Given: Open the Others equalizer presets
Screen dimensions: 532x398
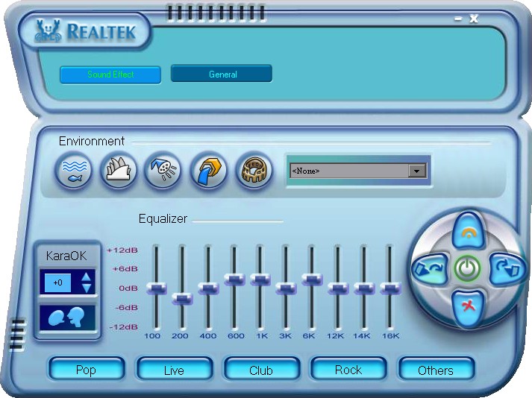Looking at the screenshot, I should (x=436, y=370).
